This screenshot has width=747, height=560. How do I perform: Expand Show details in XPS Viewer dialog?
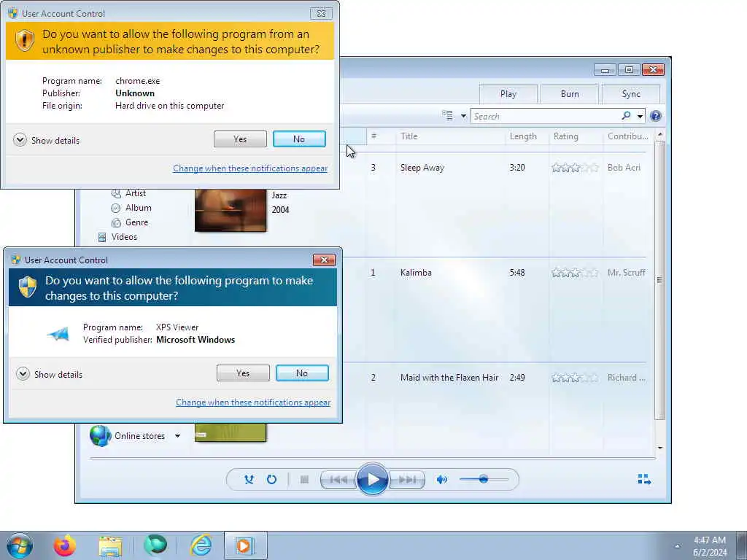(x=50, y=374)
